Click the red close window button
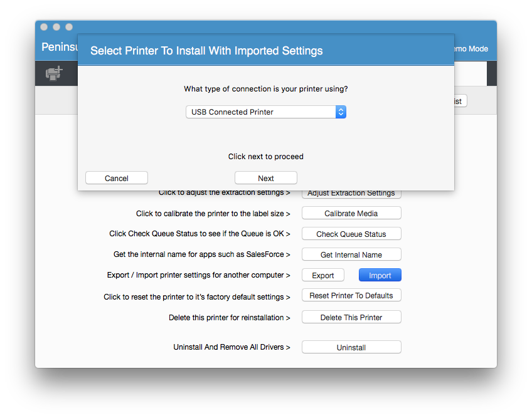Screen dimensions: 532x418 click(44, 27)
